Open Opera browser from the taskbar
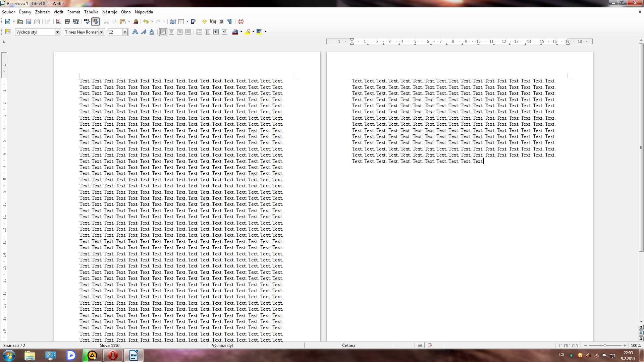 coord(113,355)
